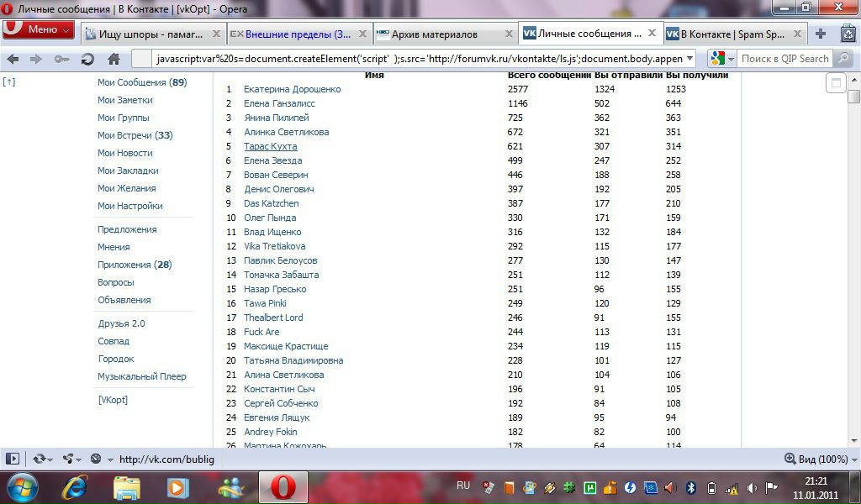
Task: Click into the QIP Search field
Action: 784,59
